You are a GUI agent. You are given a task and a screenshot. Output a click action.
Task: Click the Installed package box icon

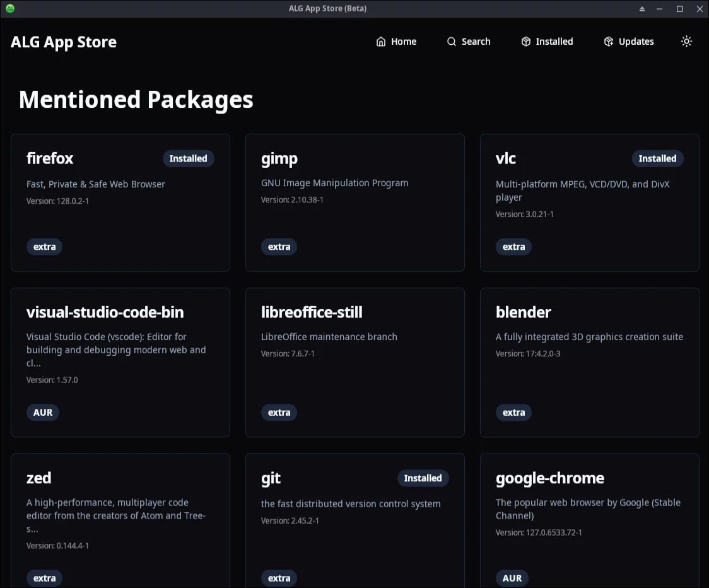pyautogui.click(x=525, y=42)
